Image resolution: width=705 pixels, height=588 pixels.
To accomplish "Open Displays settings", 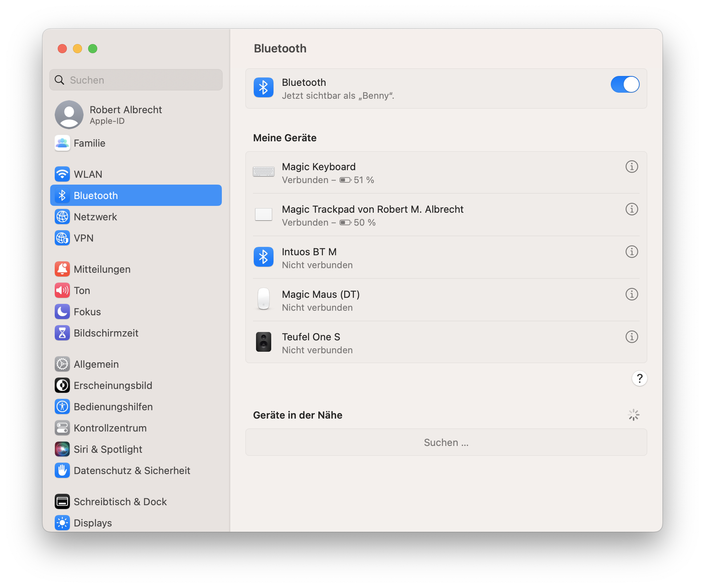I will (93, 523).
